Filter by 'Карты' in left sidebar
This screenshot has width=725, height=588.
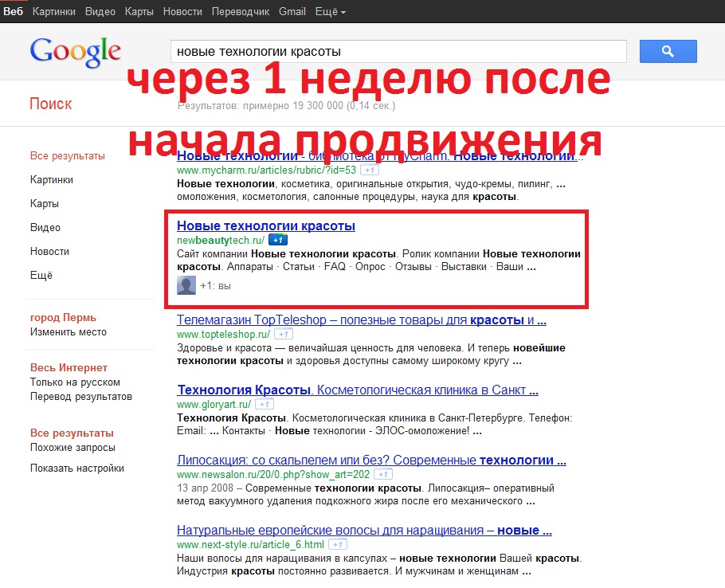[45, 203]
